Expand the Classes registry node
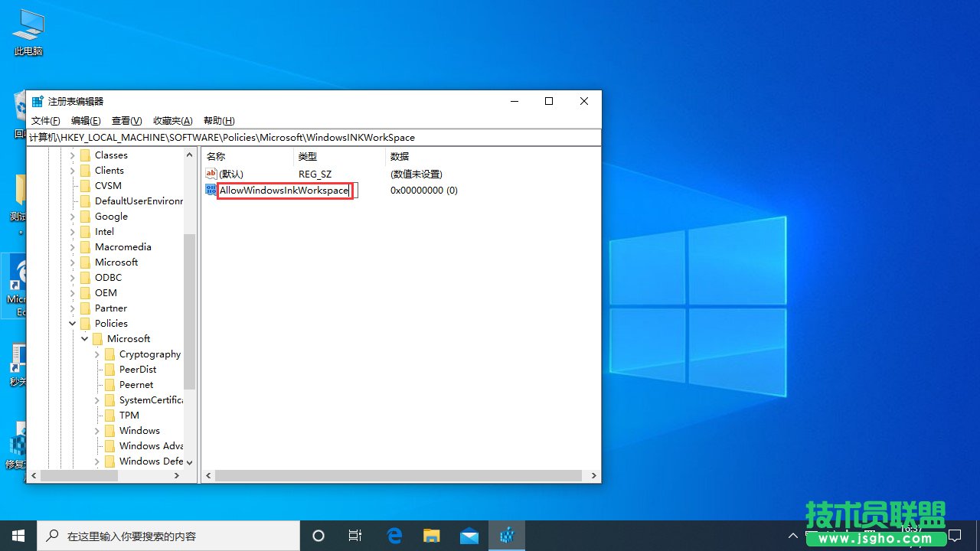 (74, 155)
